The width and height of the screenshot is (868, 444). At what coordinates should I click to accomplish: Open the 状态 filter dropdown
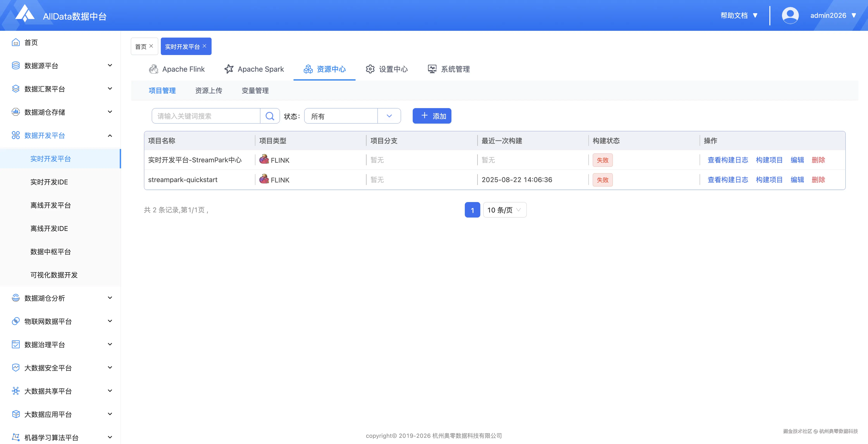click(x=352, y=116)
